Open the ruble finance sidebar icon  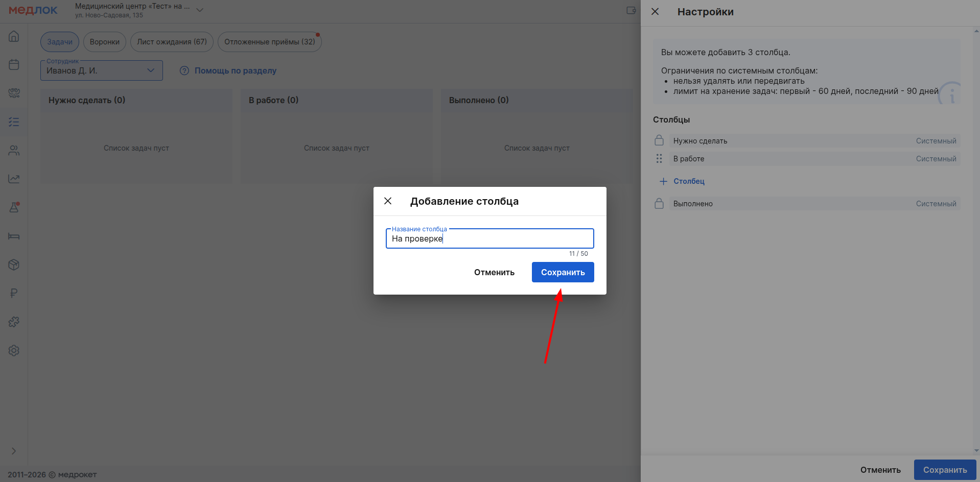(14, 293)
